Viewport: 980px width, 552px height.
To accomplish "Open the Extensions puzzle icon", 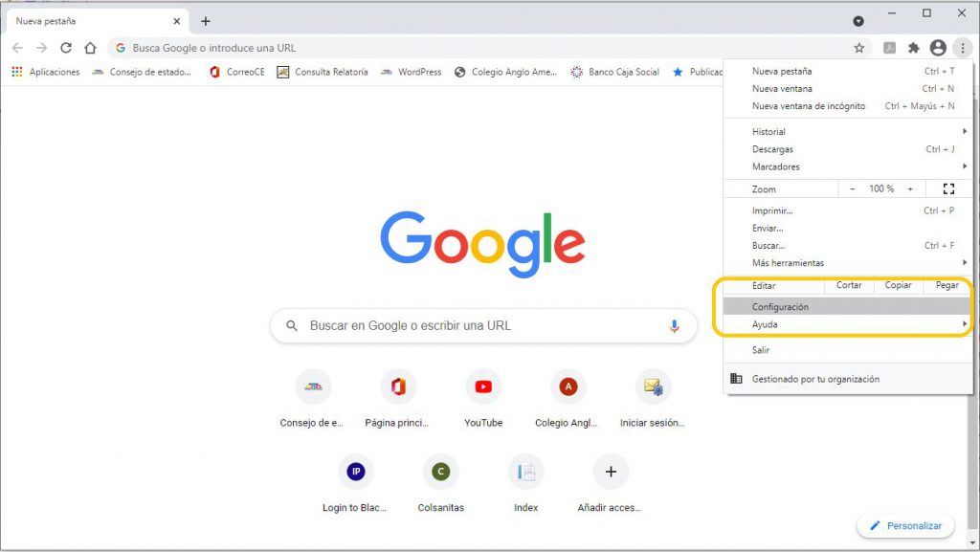I will pos(914,48).
